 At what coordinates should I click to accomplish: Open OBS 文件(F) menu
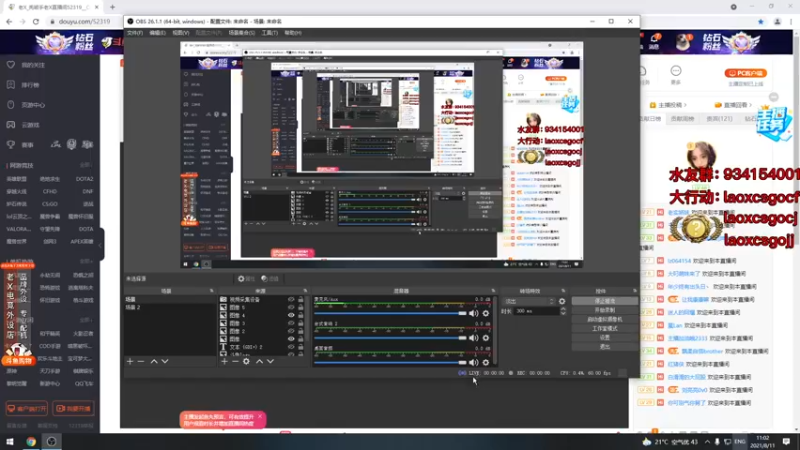click(135, 33)
